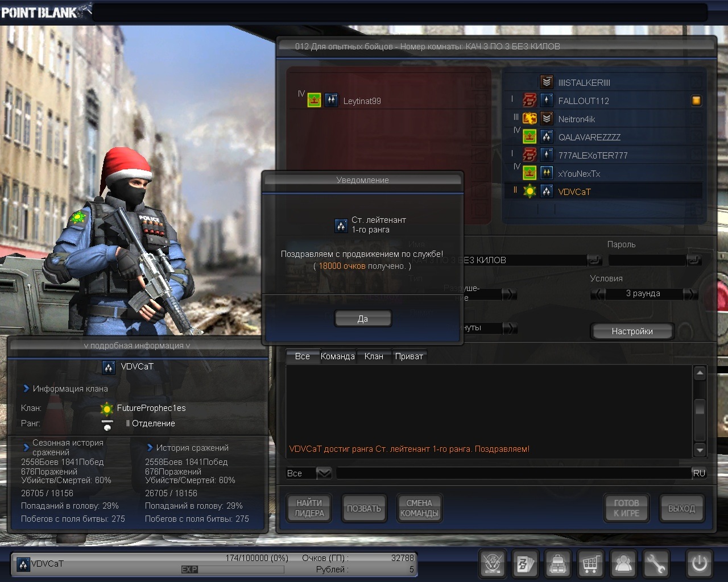Open the PB mission cards icon
The width and height of the screenshot is (728, 582).
[525, 564]
